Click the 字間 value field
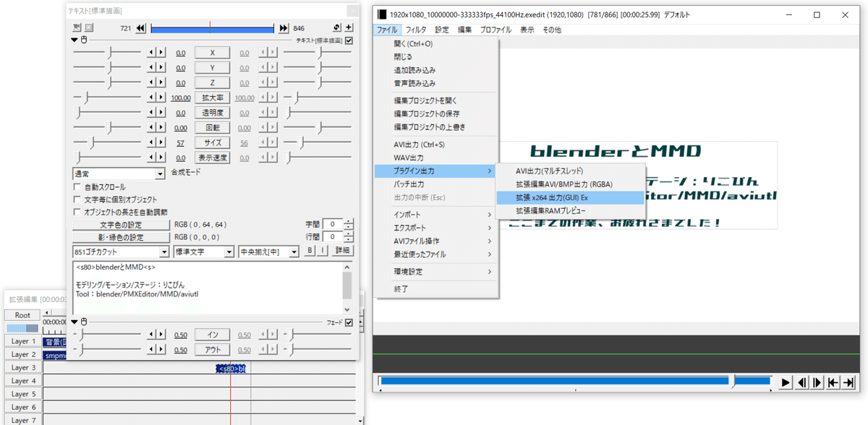The image size is (868, 425). [333, 225]
